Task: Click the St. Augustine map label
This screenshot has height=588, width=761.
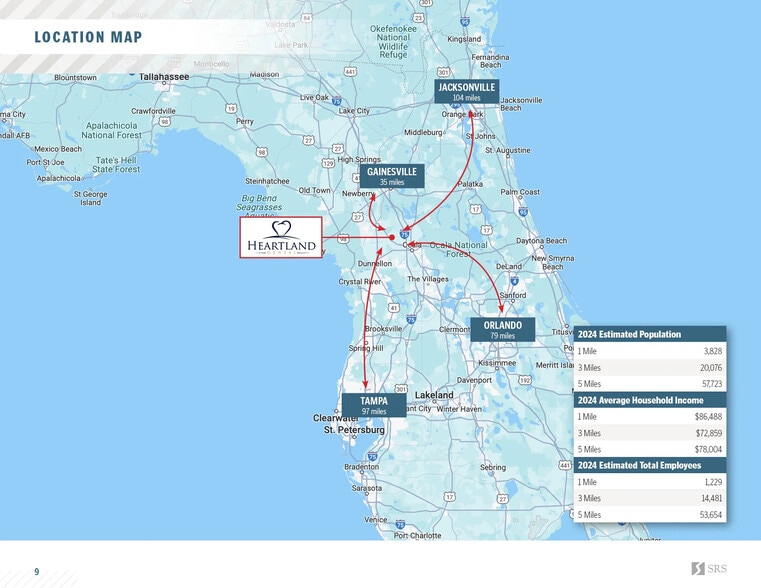Action: coord(508,150)
